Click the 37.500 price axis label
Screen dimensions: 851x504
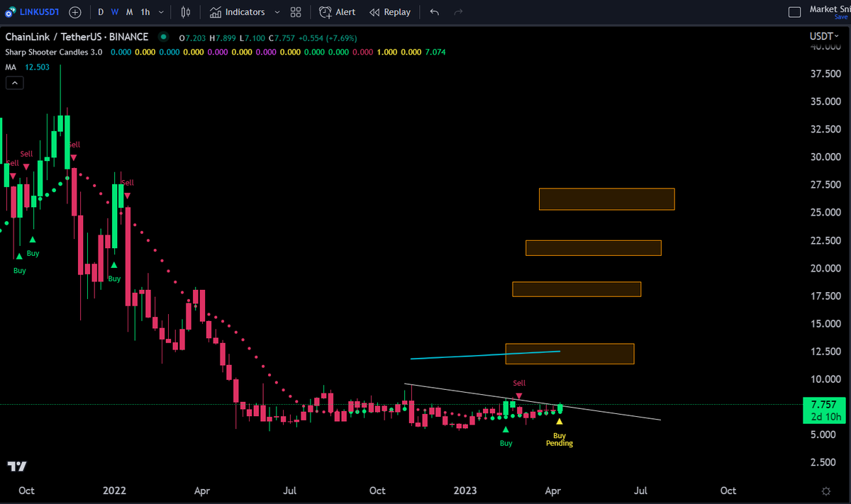point(825,74)
